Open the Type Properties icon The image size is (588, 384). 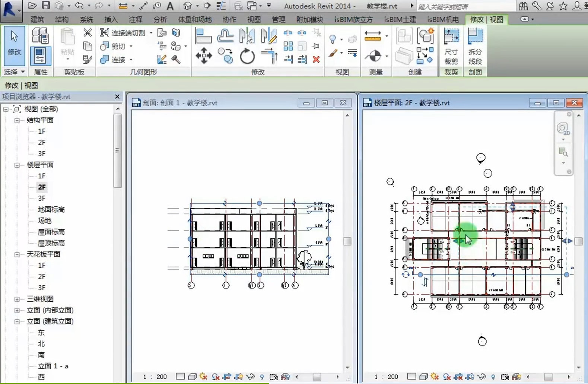tap(40, 36)
